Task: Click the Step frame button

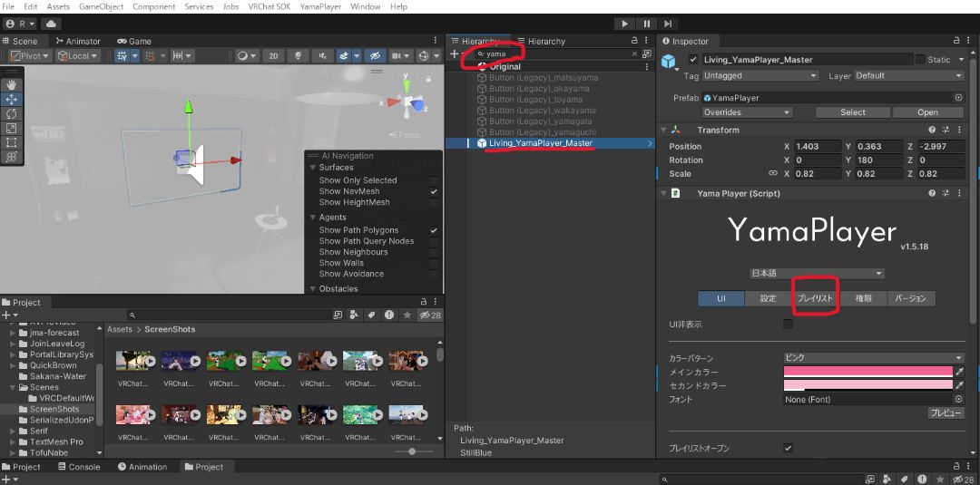Action: click(x=668, y=24)
